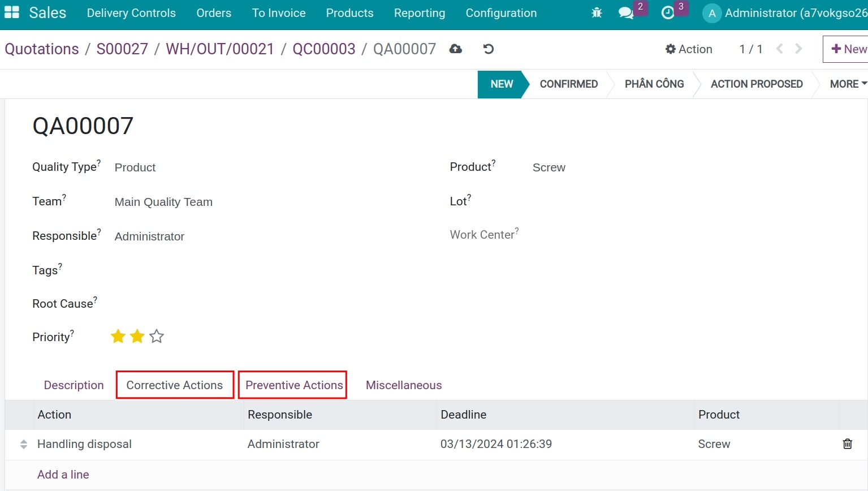Open the Reporting menu
The width and height of the screenshot is (868, 491).
pyautogui.click(x=420, y=12)
